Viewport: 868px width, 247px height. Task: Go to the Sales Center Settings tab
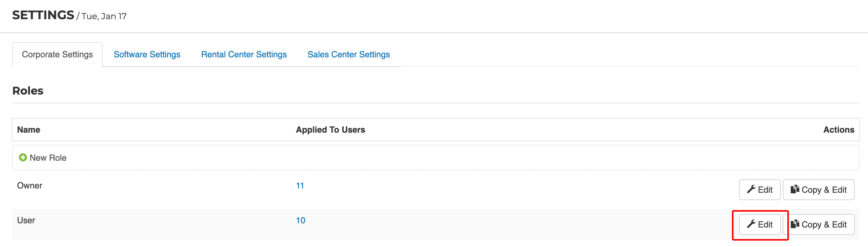click(349, 54)
